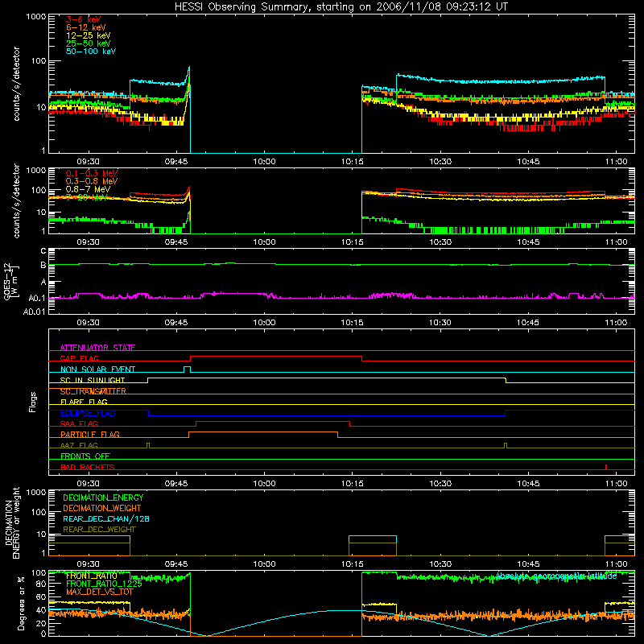This screenshot has height=644, width=644.
Task: Click the 25-50 keV legend entry
Action: [88, 43]
